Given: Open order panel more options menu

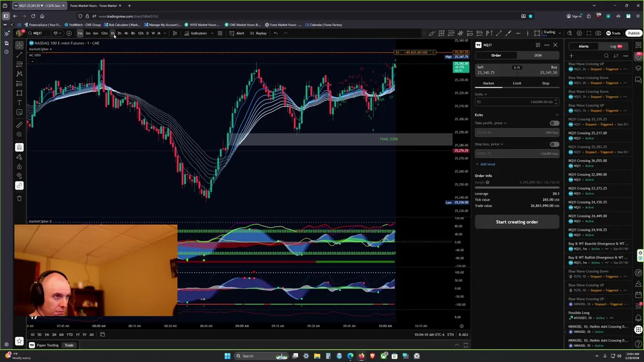Looking at the screenshot, I should pos(546,45).
